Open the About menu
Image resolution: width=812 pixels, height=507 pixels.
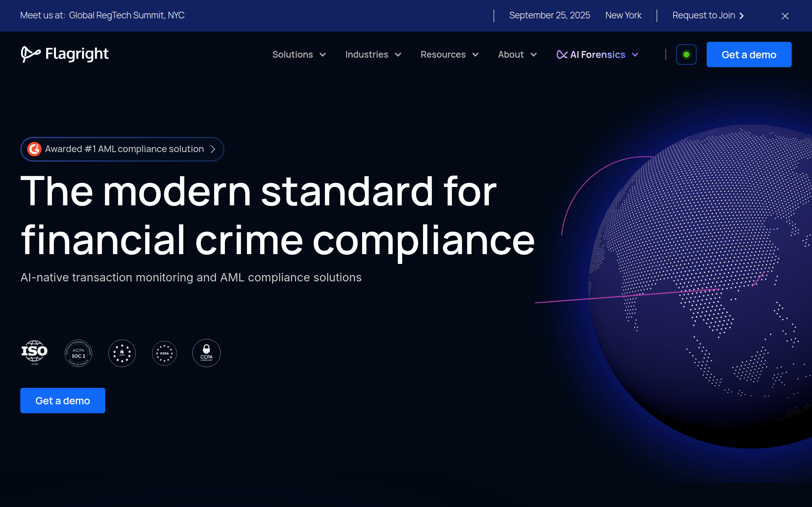(x=511, y=55)
